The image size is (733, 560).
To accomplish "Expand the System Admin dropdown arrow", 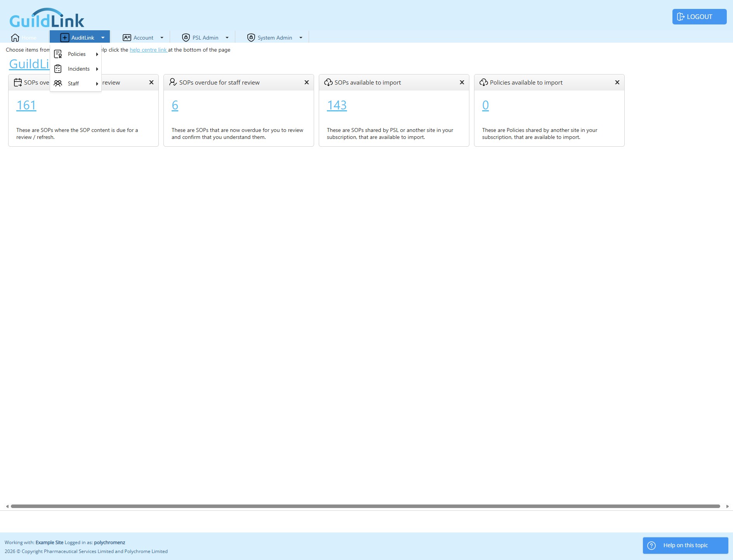I will point(301,38).
